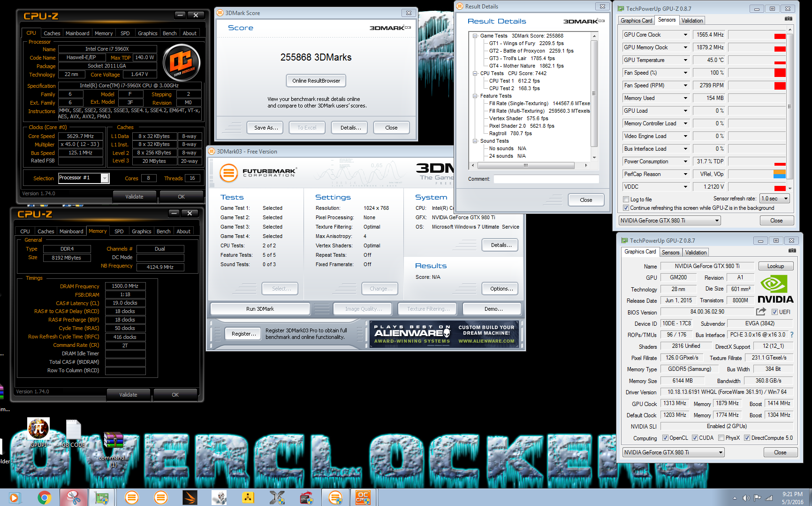812x506 pixels.
Task: Click the vertical scrollbar in the Result Details tree
Action: click(x=594, y=96)
